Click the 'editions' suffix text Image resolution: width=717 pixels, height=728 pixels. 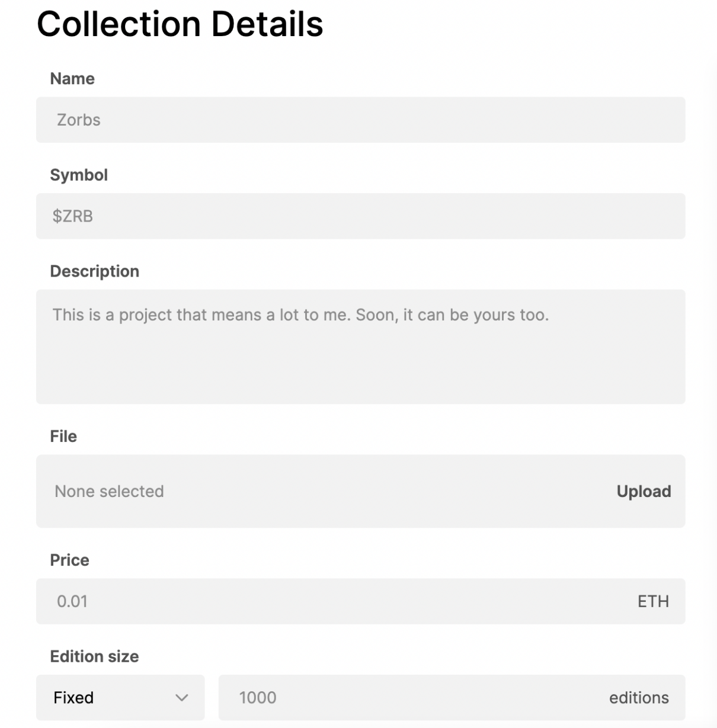coord(639,698)
